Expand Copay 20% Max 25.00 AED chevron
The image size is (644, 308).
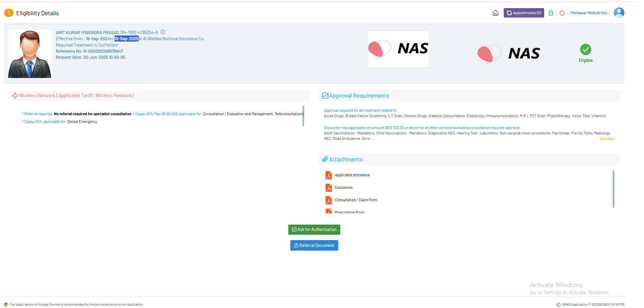(133, 114)
